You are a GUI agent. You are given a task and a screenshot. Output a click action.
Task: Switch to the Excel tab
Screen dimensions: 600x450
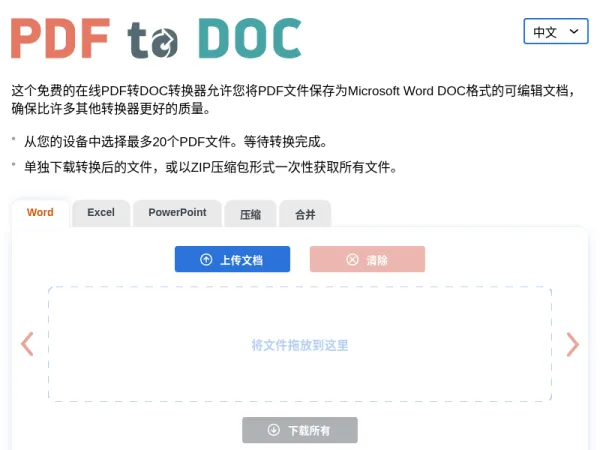click(101, 213)
